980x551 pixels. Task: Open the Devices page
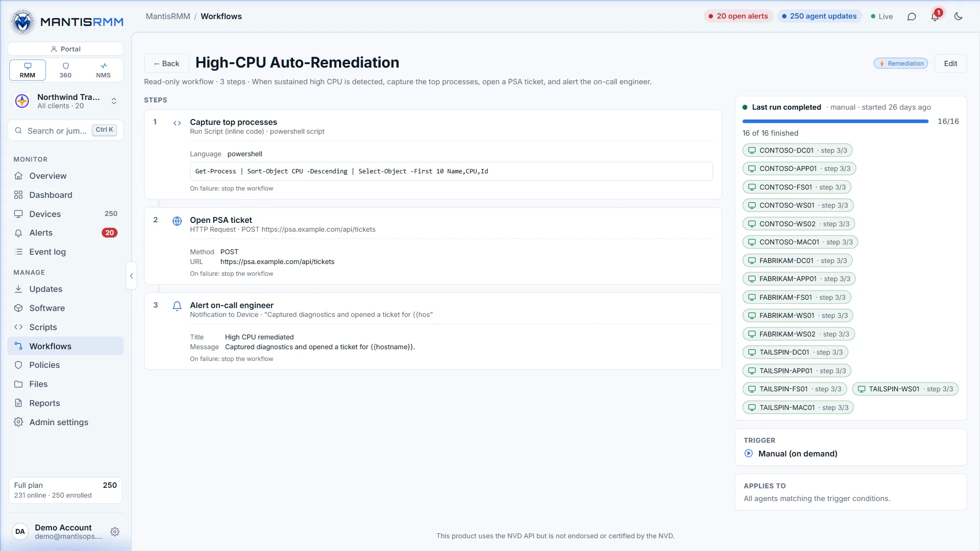coord(66,214)
